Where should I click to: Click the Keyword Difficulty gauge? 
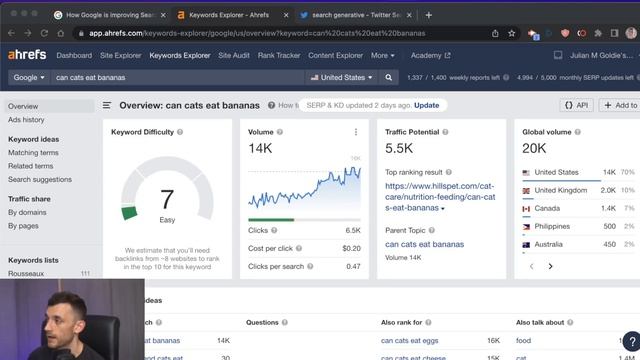click(167, 189)
